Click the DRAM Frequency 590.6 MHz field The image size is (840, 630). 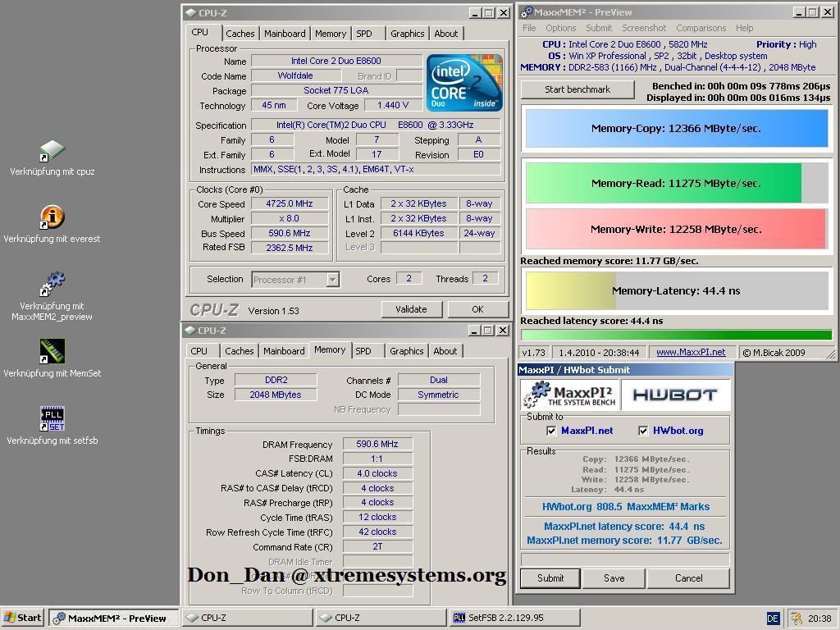[x=377, y=444]
